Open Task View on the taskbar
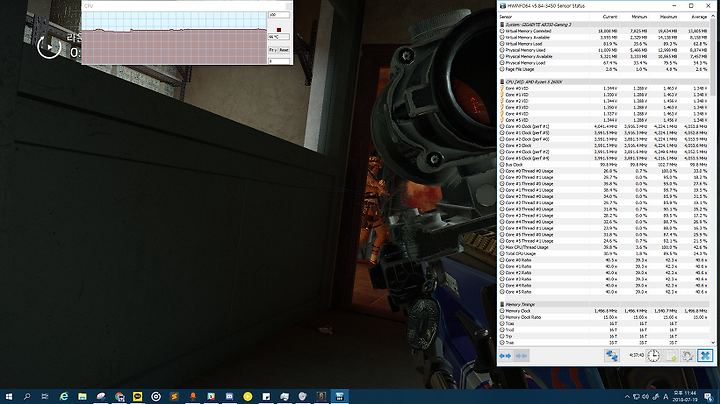 click(x=45, y=397)
